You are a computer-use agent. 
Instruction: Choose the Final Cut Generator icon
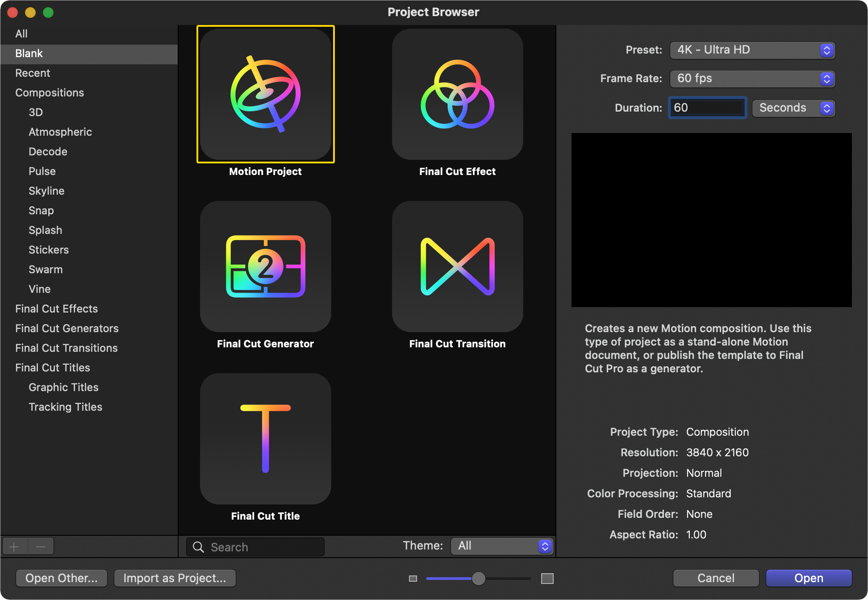pyautogui.click(x=266, y=267)
